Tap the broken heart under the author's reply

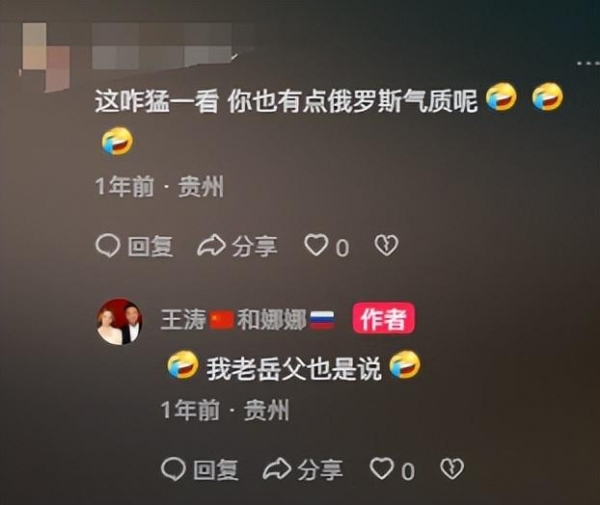452,469
